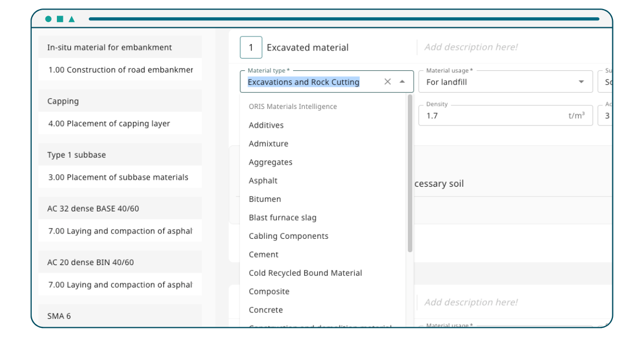Choose Admixture in the dropdown list
Screen dimensions: 644x337
pos(268,144)
